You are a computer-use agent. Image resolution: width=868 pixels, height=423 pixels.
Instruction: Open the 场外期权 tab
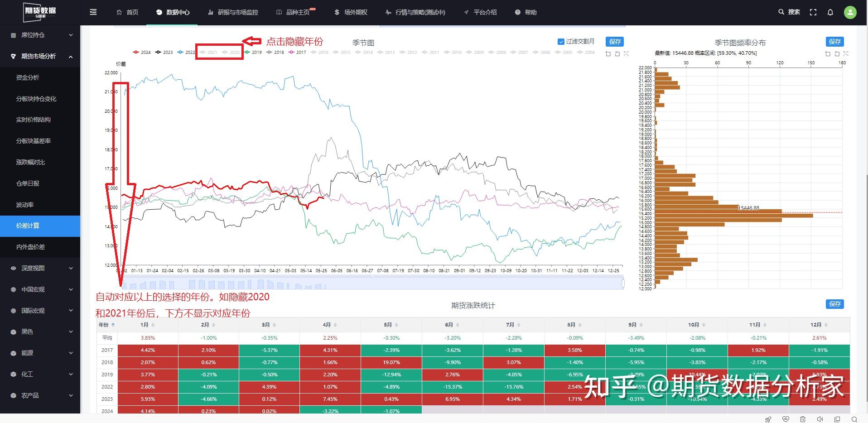pyautogui.click(x=351, y=12)
